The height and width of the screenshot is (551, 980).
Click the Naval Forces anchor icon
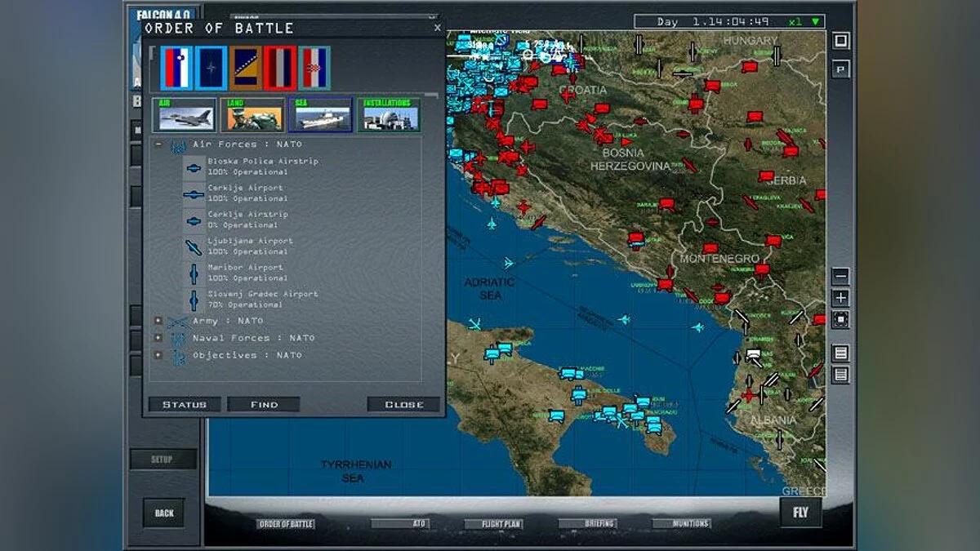178,339
